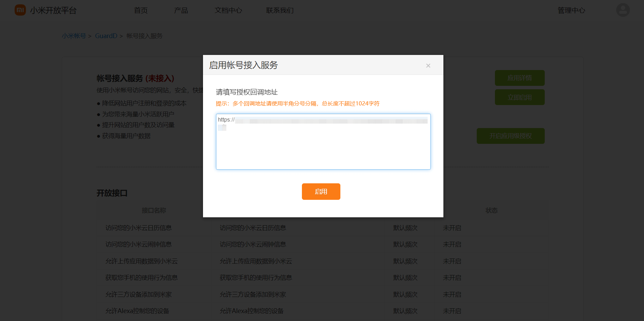Select 联系我们 in the top navigation
644x321 pixels.
pos(280,10)
